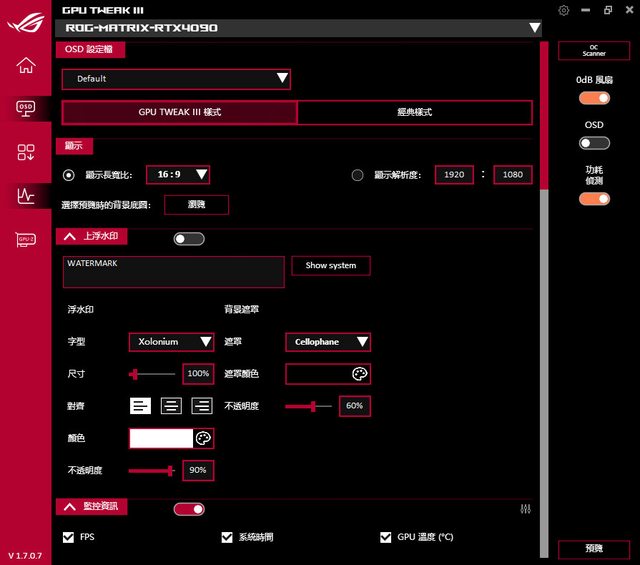Click the OC Scanner button
The image size is (640, 565).
coord(594,50)
